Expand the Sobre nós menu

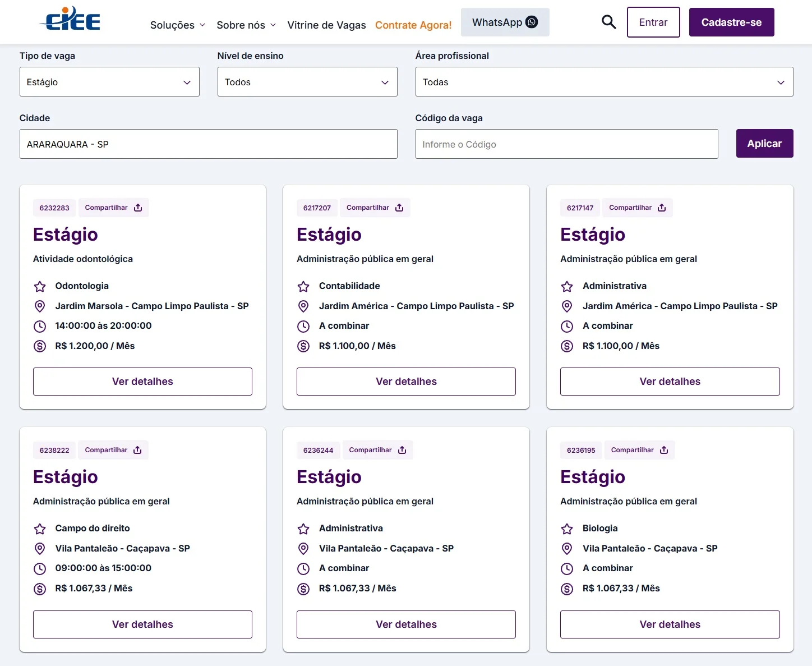(246, 25)
